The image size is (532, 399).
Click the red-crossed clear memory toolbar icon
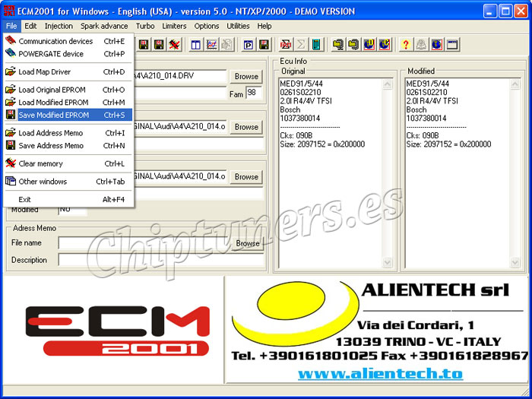[174, 44]
